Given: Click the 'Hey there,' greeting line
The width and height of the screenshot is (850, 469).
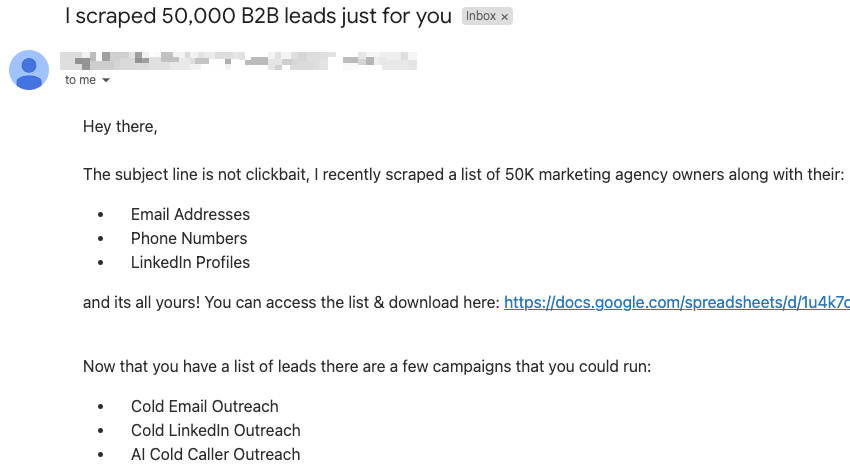Looking at the screenshot, I should pyautogui.click(x=120, y=127).
